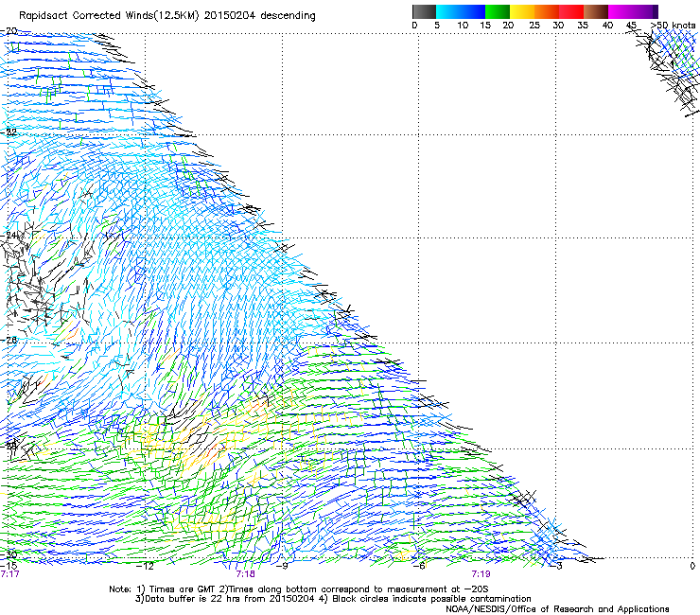The image size is (700, 615).
Task: Select the yellow 20-25 knots legend segment
Action: 522,11
